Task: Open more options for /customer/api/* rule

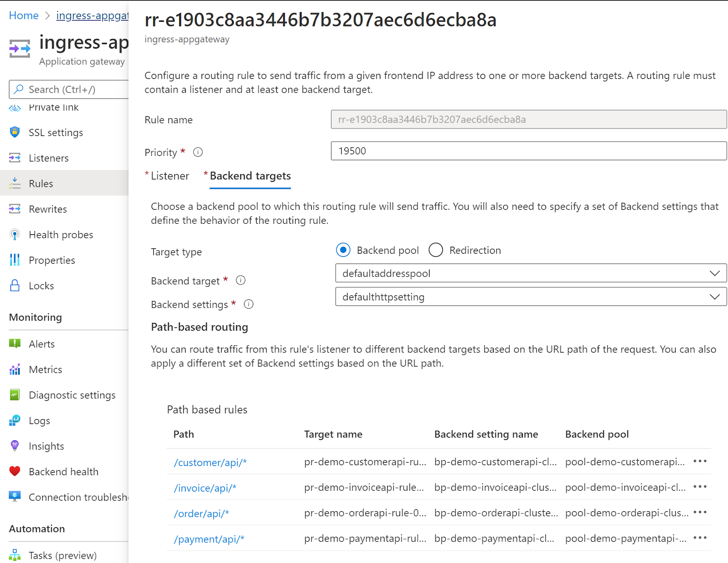Action: pos(700,462)
